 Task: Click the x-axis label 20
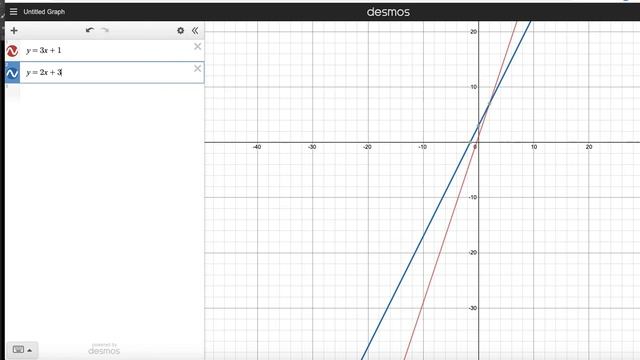click(x=589, y=147)
